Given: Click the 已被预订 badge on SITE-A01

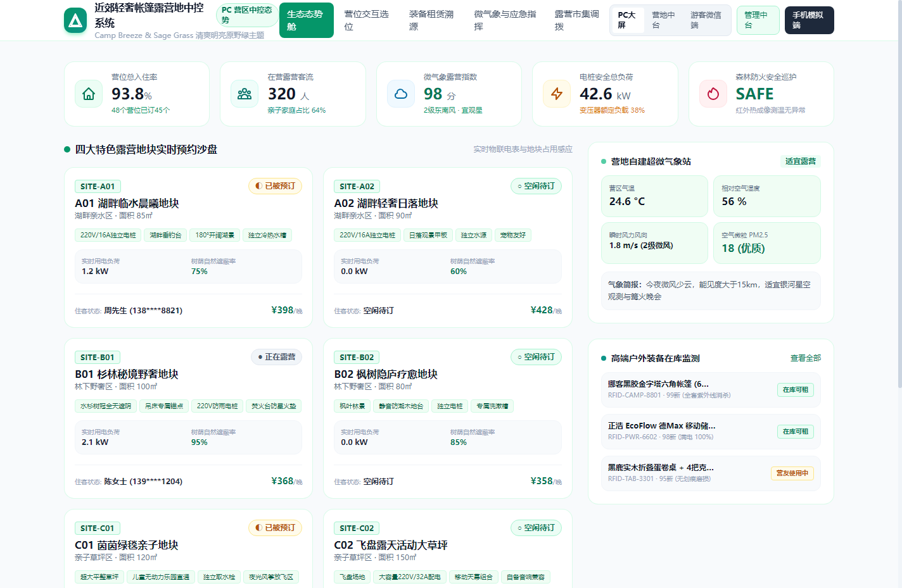Looking at the screenshot, I should (276, 186).
